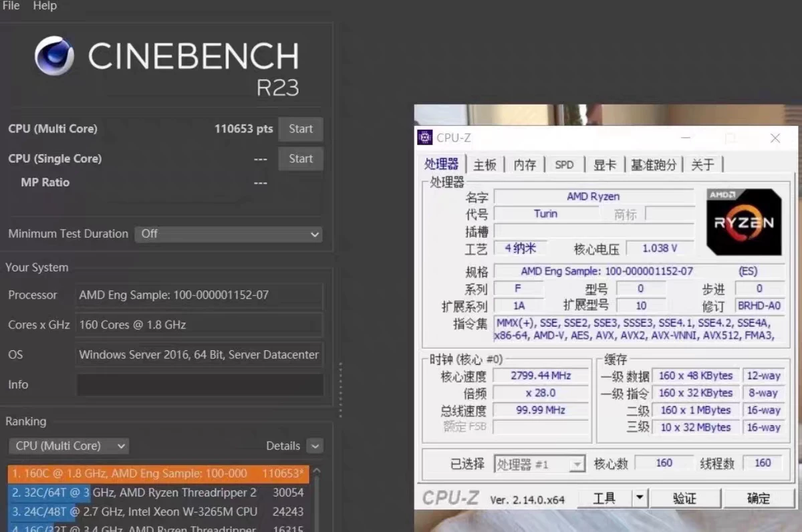Switch to the 基准跑分 tab in CPU-Z

(x=654, y=165)
